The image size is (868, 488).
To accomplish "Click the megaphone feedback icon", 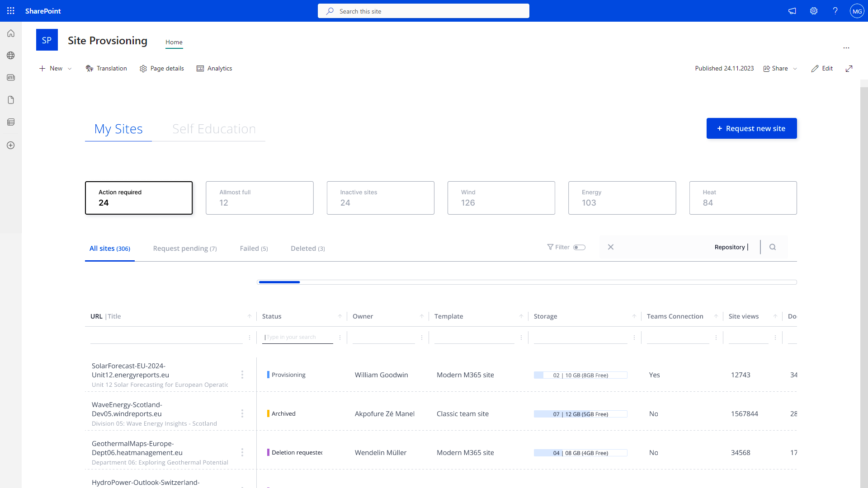I will pyautogui.click(x=792, y=11).
